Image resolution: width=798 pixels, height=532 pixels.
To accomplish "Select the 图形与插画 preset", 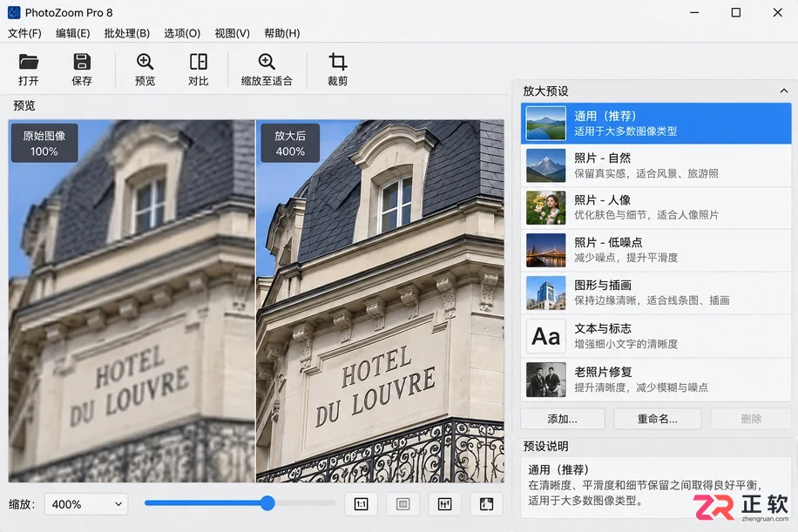I will (655, 293).
